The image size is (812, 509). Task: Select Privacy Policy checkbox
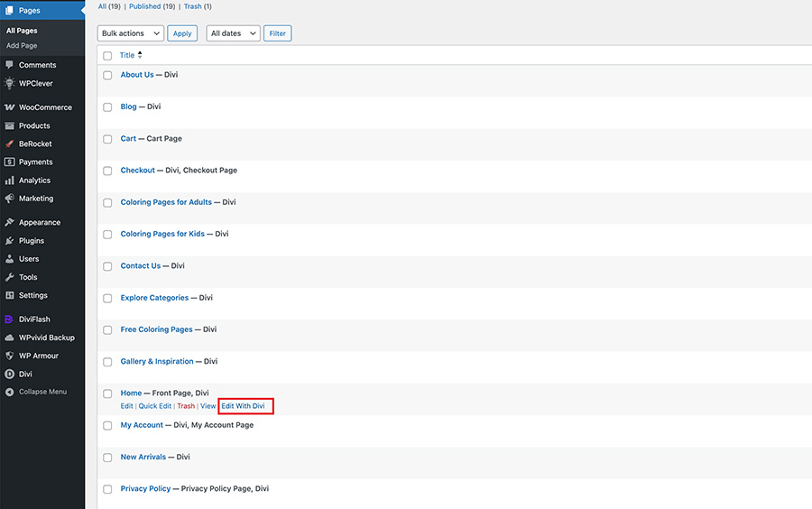[107, 489]
